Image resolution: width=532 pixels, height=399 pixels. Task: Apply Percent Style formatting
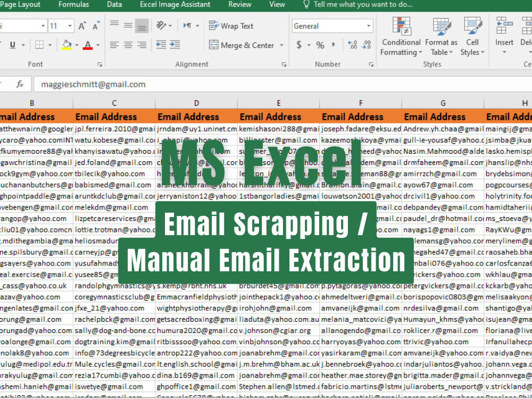click(x=320, y=45)
